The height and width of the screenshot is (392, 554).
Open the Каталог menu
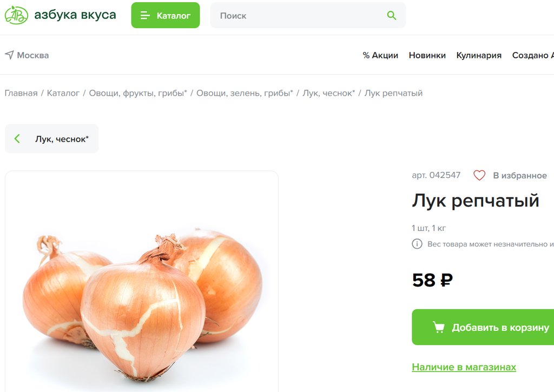click(166, 15)
